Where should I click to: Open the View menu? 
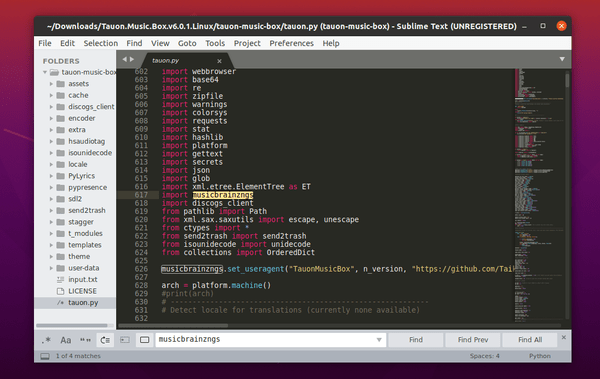(160, 43)
